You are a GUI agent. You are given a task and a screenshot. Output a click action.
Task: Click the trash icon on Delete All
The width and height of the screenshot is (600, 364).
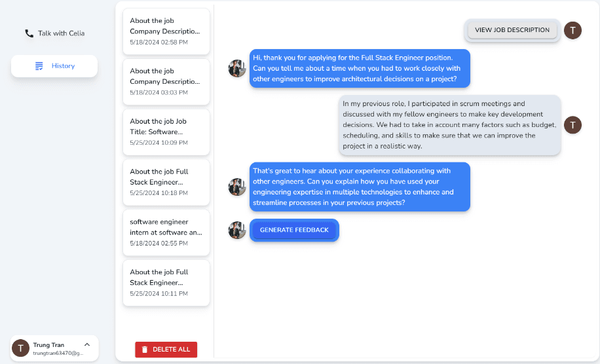145,350
